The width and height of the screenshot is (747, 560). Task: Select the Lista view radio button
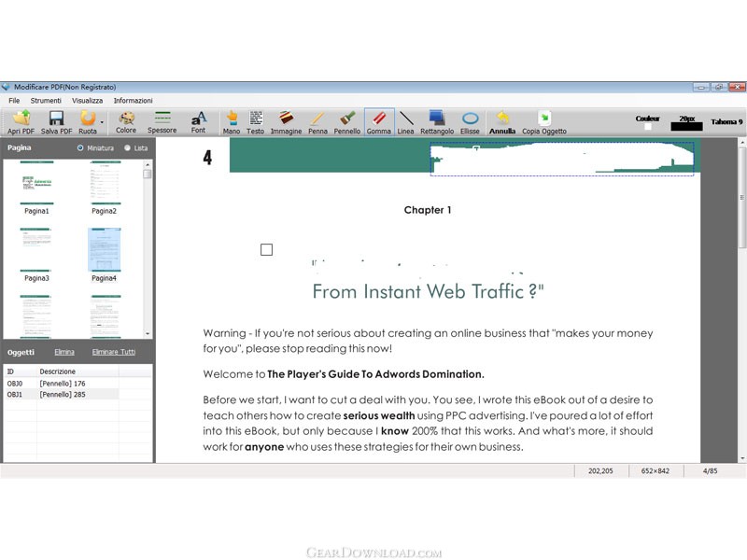[x=127, y=148]
